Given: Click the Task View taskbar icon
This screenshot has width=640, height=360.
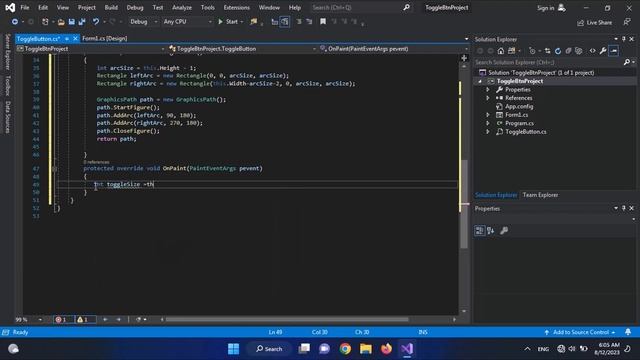Looking at the screenshot, I should click(x=304, y=349).
